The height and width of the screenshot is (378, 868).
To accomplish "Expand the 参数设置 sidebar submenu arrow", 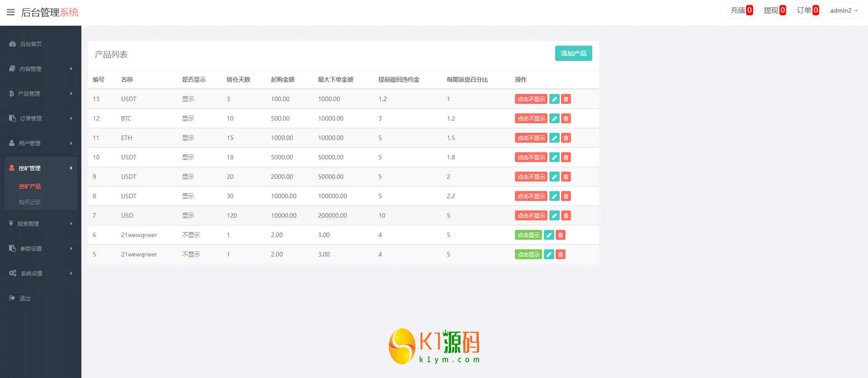I will coord(71,248).
